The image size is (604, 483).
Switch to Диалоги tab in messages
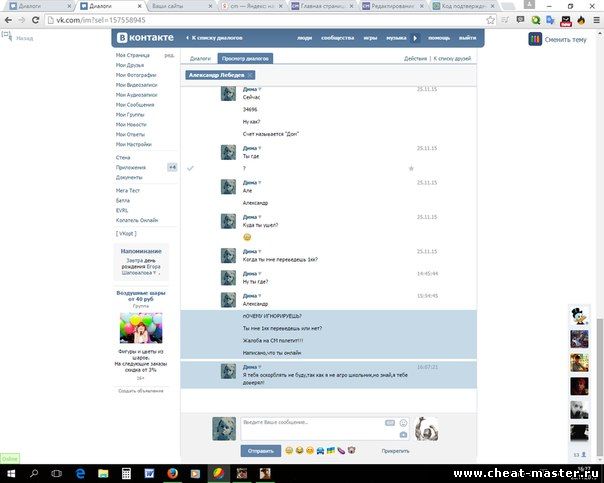click(200, 59)
